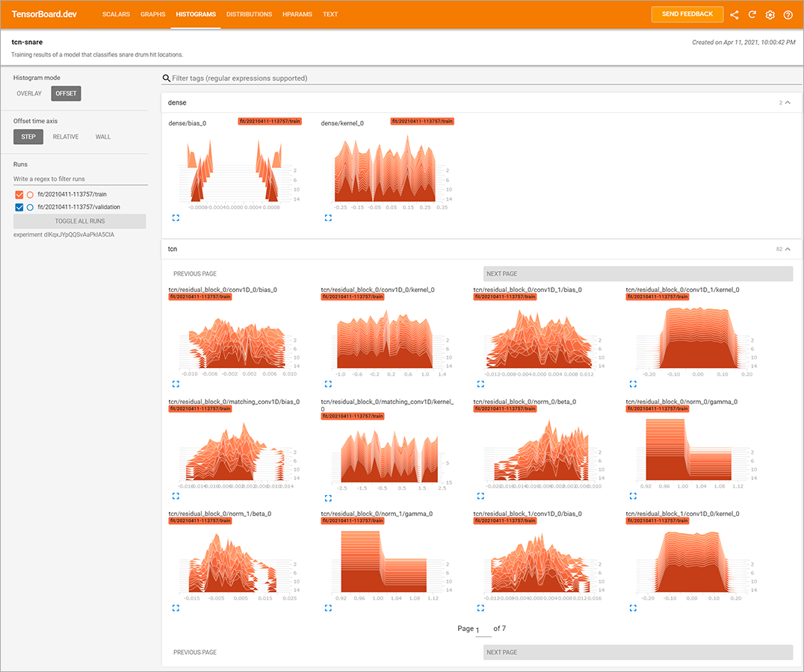Uncheck the fit/20210411-113757/validation run checkbox

(19, 207)
